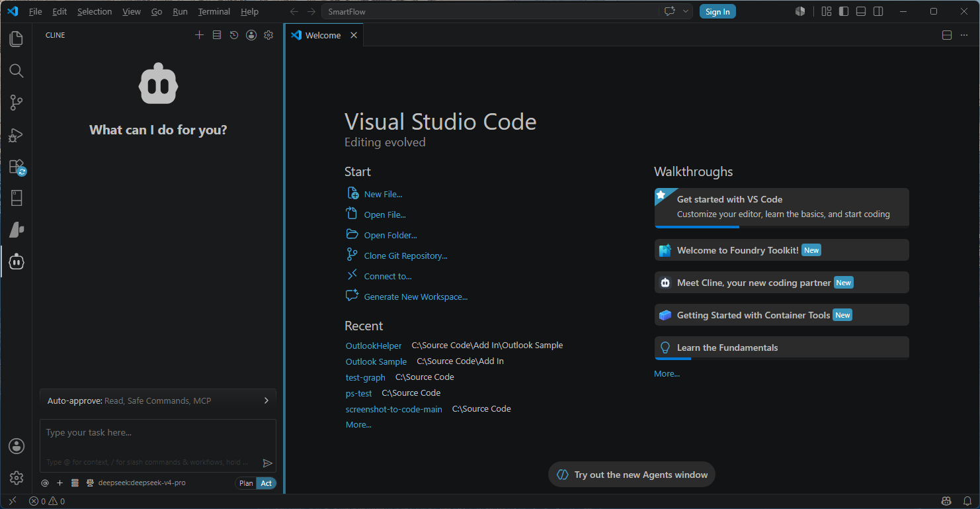Open notifications bell in status bar

click(967, 501)
